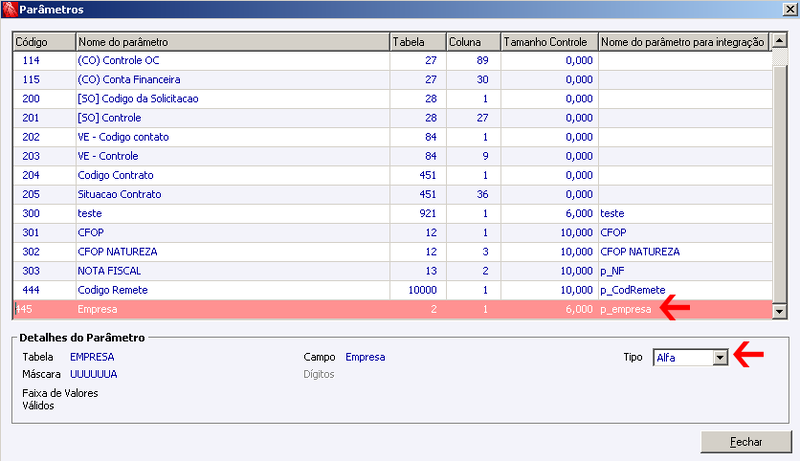Screen dimensions: 800x461
Task: Click the Tabela column header
Action: (x=418, y=42)
